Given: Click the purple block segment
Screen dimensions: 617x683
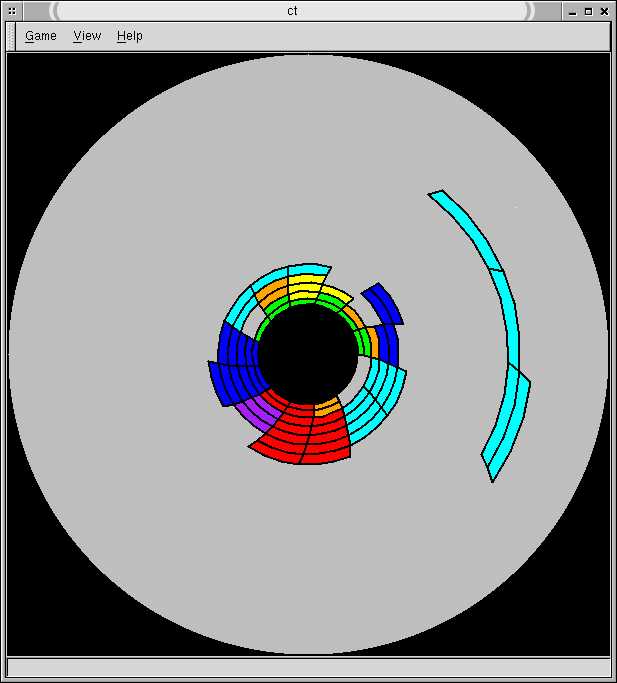Looking at the screenshot, I should click(253, 408).
